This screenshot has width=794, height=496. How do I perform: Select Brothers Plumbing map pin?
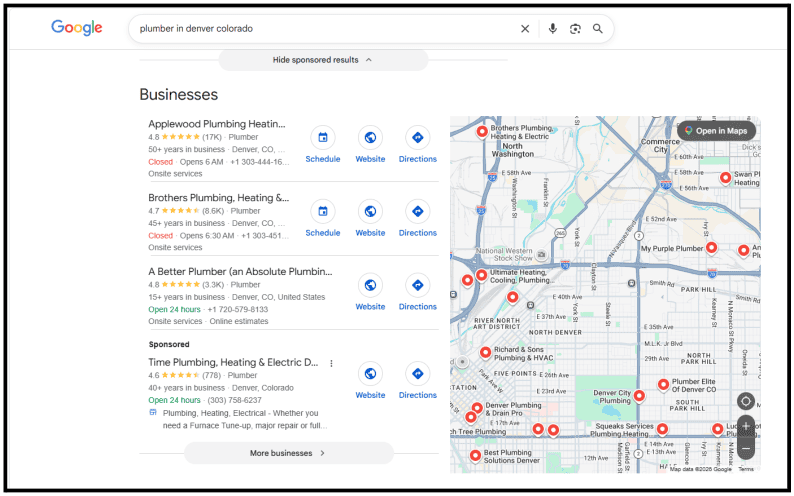[x=482, y=132]
